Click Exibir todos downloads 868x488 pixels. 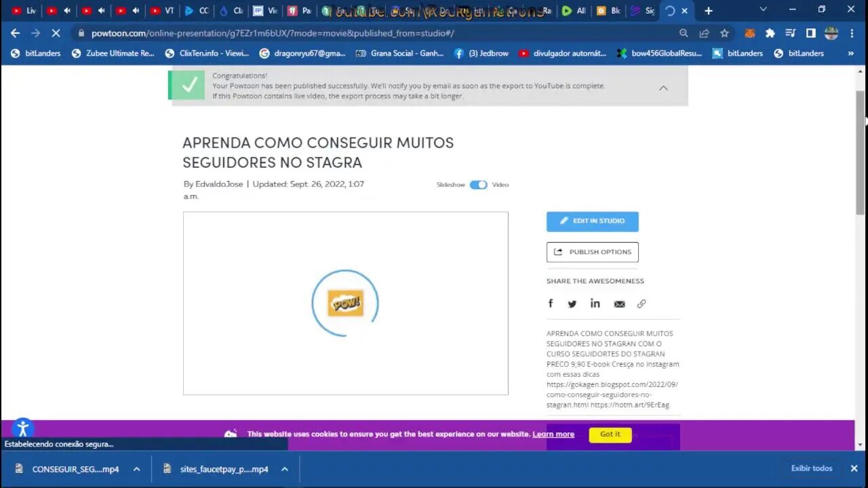tap(812, 468)
